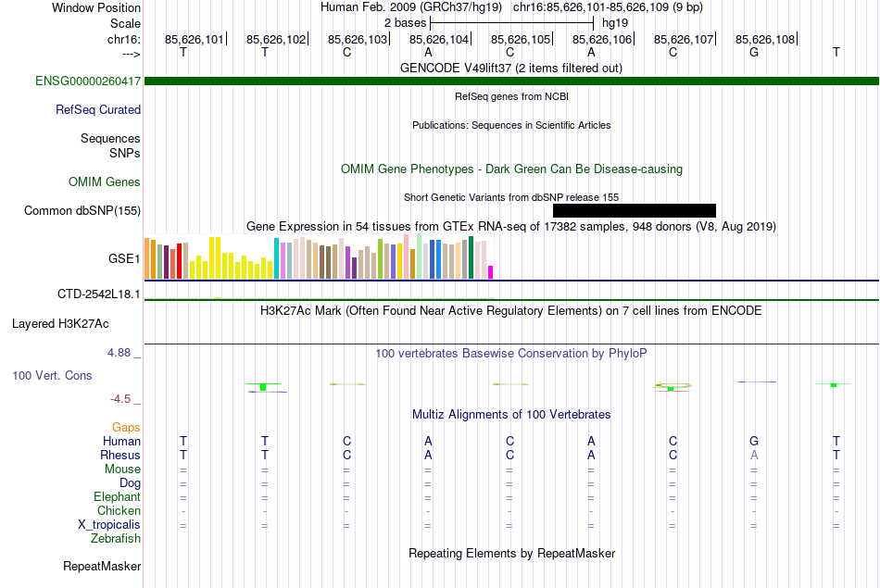Click the dark green bar in GSE1 chart
The width and height of the screenshot is (880, 588).
pos(471,257)
